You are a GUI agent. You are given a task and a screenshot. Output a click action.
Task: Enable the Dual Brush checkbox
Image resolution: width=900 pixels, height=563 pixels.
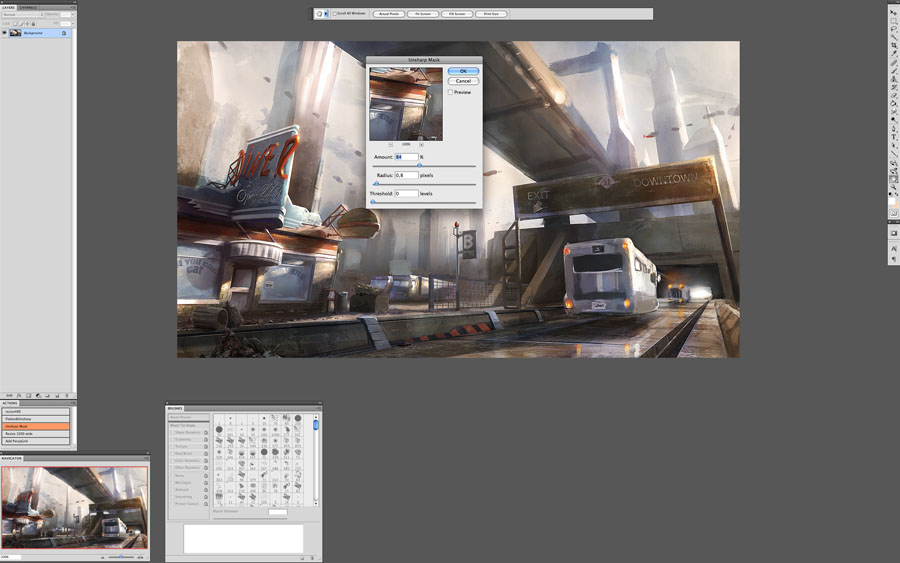click(x=172, y=453)
